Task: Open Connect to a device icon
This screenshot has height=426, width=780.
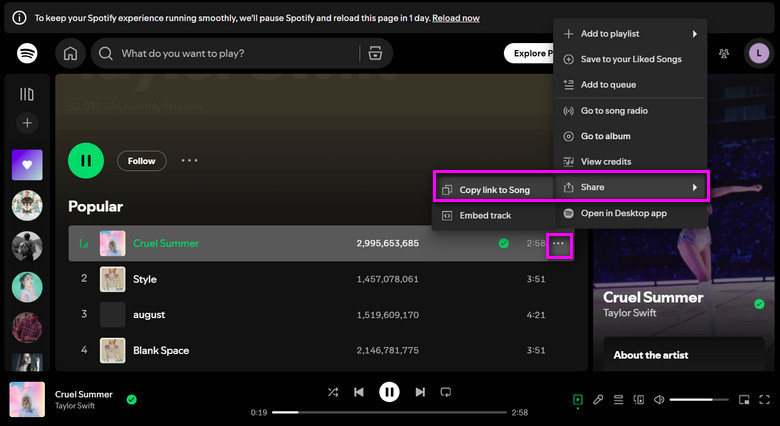Action: click(639, 399)
